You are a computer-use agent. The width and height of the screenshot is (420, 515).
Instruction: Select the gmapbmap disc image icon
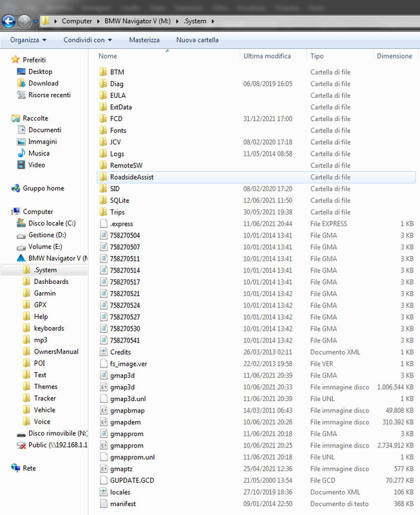click(104, 410)
